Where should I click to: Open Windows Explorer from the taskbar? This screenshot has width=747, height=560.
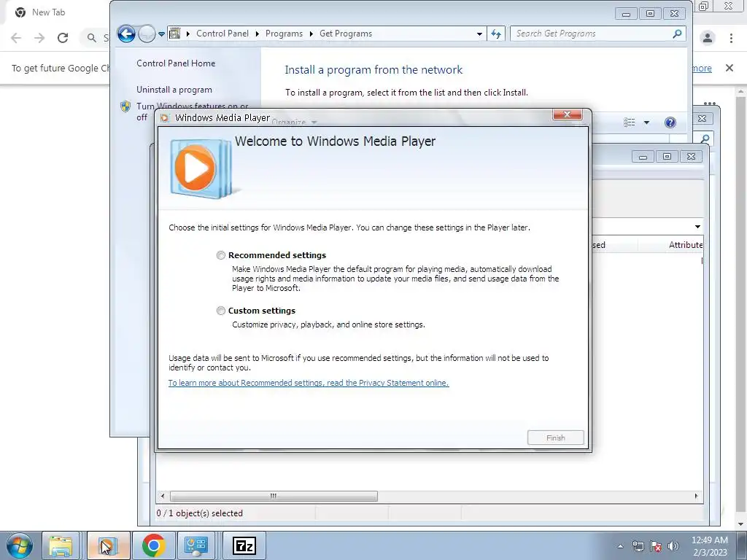coord(61,545)
